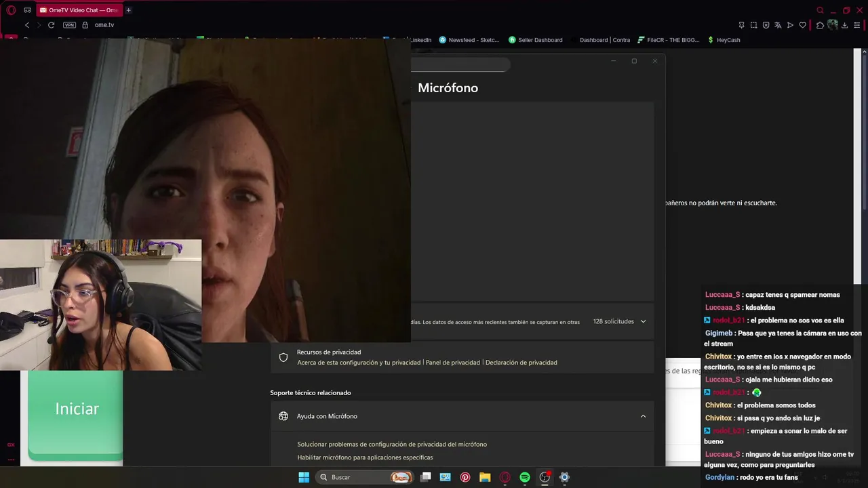This screenshot has width=868, height=488.
Task: Expand the 128 solicitudes dropdown
Action: 620,321
